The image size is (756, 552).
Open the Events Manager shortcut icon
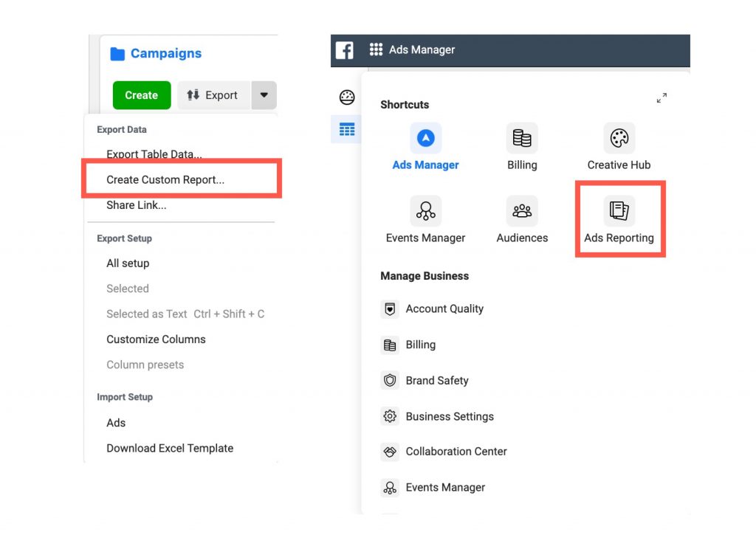click(426, 210)
